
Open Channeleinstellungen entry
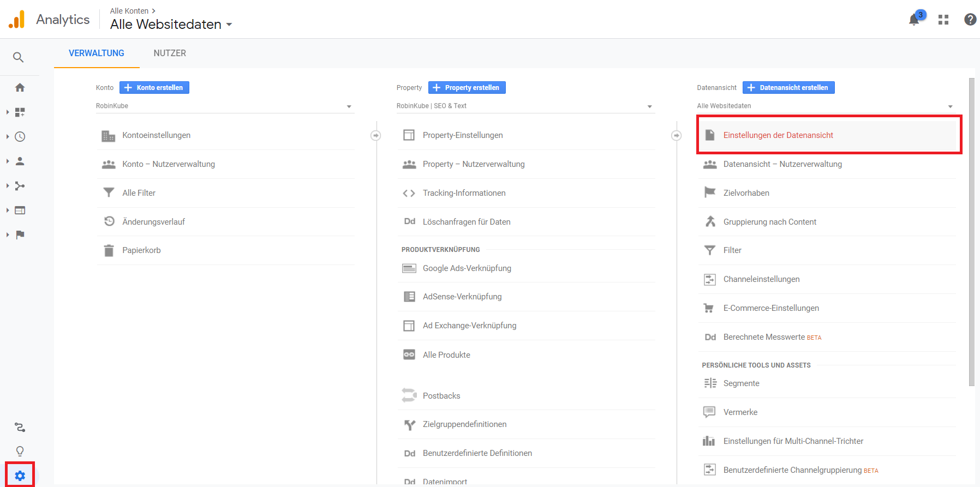pos(827,279)
